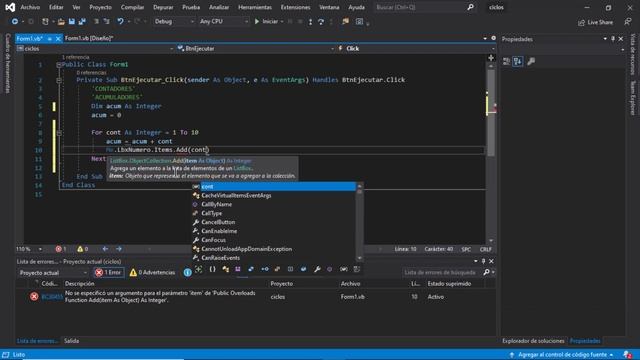Viewport: 640px width, 360px height.
Task: Select CallByName in the IntelliSense list
Action: pos(216,204)
